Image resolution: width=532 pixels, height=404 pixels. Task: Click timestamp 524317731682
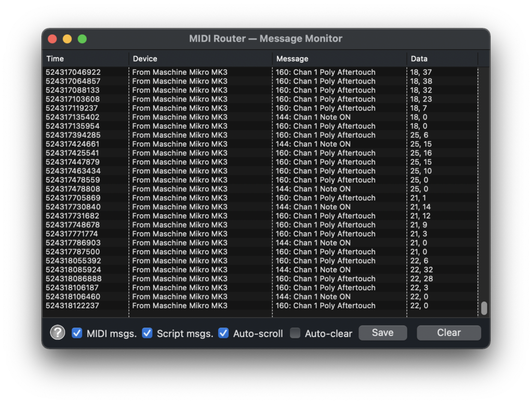coord(72,216)
